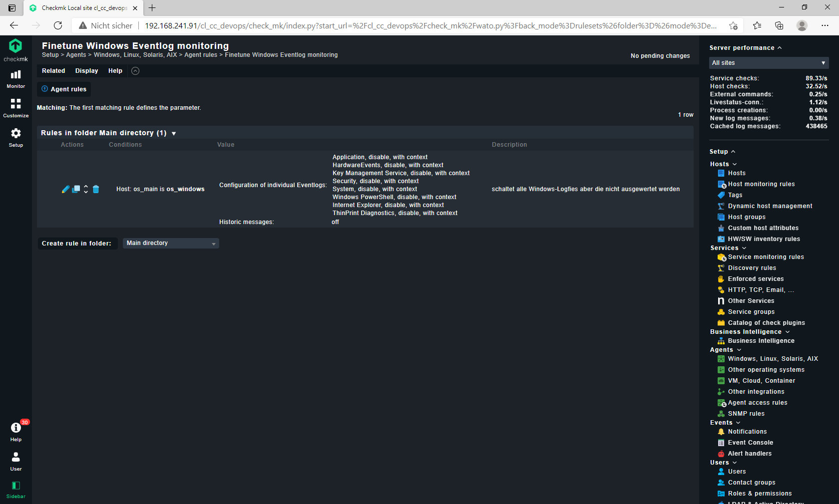Switch to the Display menu

[86, 71]
